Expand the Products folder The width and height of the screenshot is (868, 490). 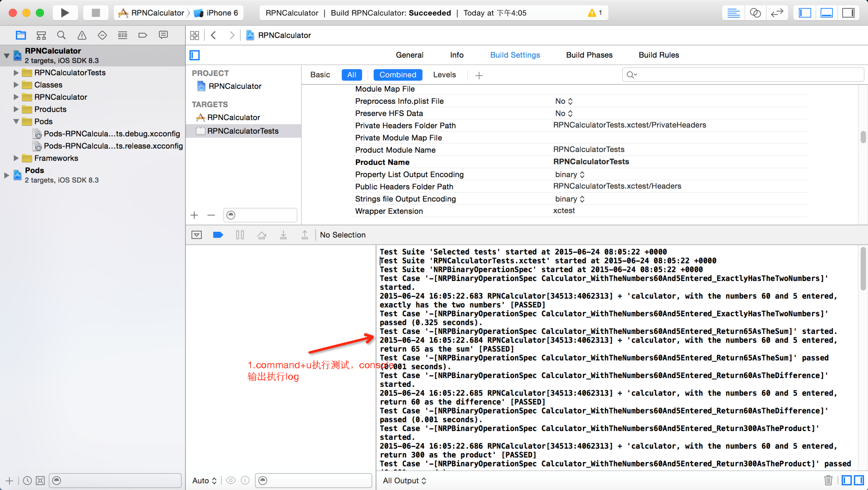pyautogui.click(x=16, y=109)
